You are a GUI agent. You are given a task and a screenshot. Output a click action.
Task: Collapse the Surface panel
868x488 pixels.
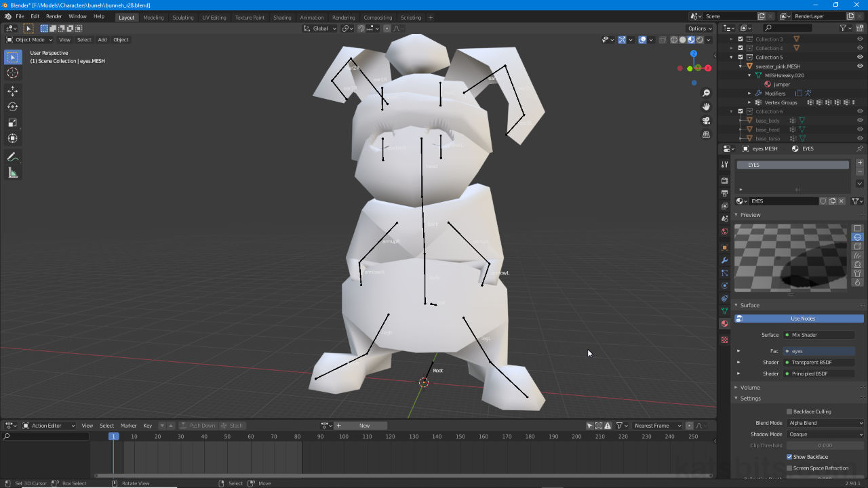pyautogui.click(x=750, y=305)
